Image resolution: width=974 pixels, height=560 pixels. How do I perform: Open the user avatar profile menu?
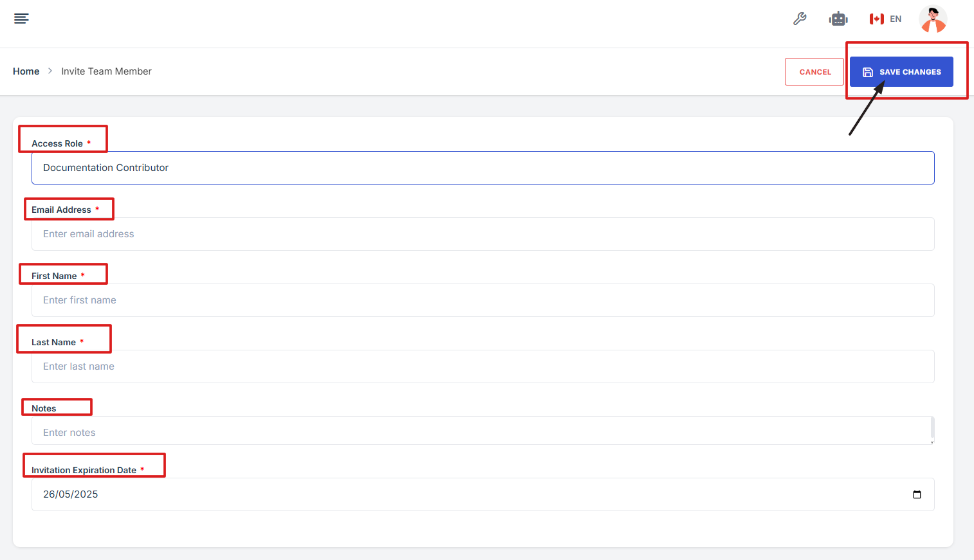pyautogui.click(x=933, y=19)
